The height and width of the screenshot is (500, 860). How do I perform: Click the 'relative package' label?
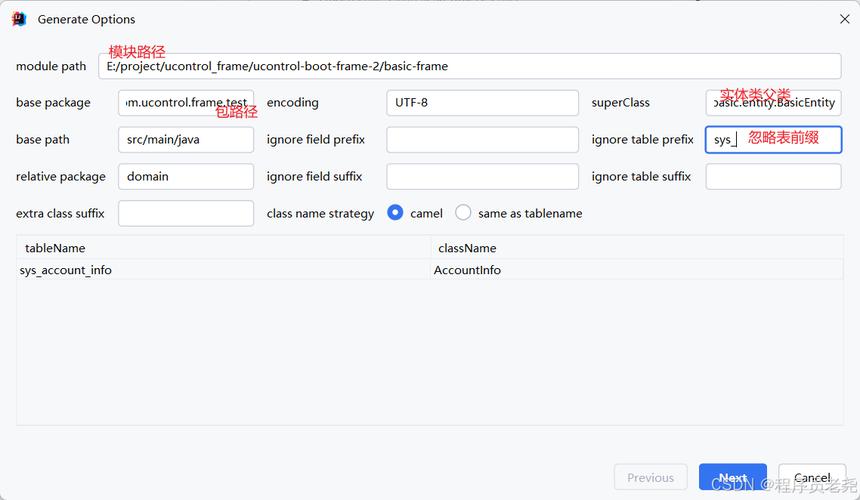click(x=61, y=177)
